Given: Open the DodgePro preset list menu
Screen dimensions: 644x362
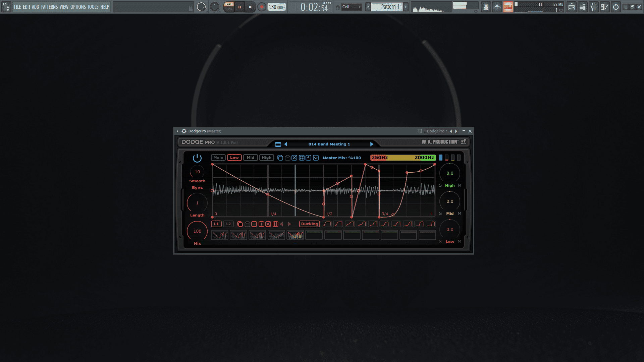Looking at the screenshot, I should click(278, 144).
